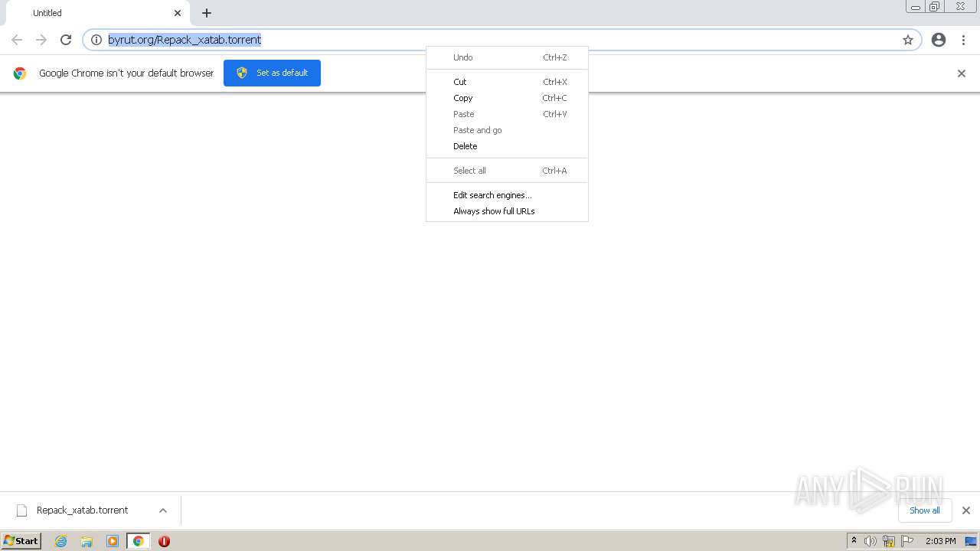Expand the Repack_xatab.torrent download options arrow
Image resolution: width=980 pixels, height=551 pixels.
point(162,510)
